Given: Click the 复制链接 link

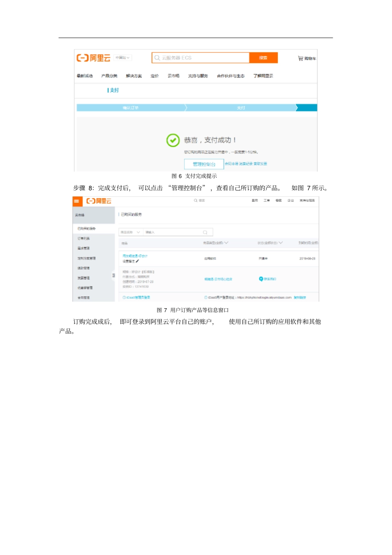Looking at the screenshot, I should pos(300,298).
